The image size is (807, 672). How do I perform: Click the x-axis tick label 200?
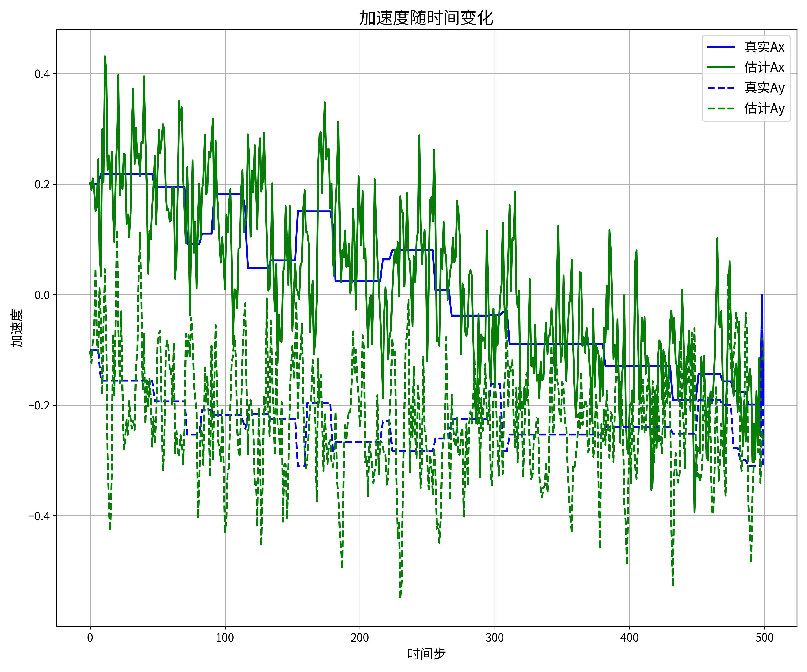point(360,638)
